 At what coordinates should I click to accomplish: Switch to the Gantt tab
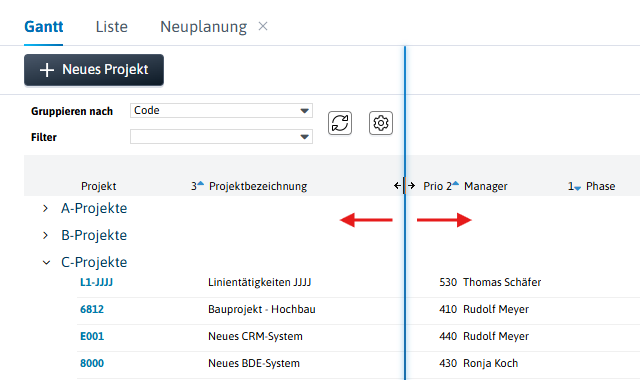[44, 27]
